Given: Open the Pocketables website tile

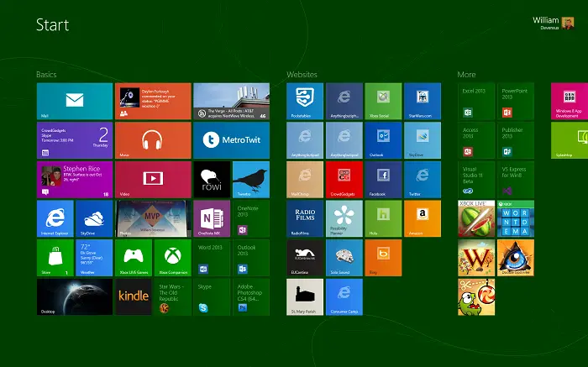Looking at the screenshot, I should tap(305, 102).
